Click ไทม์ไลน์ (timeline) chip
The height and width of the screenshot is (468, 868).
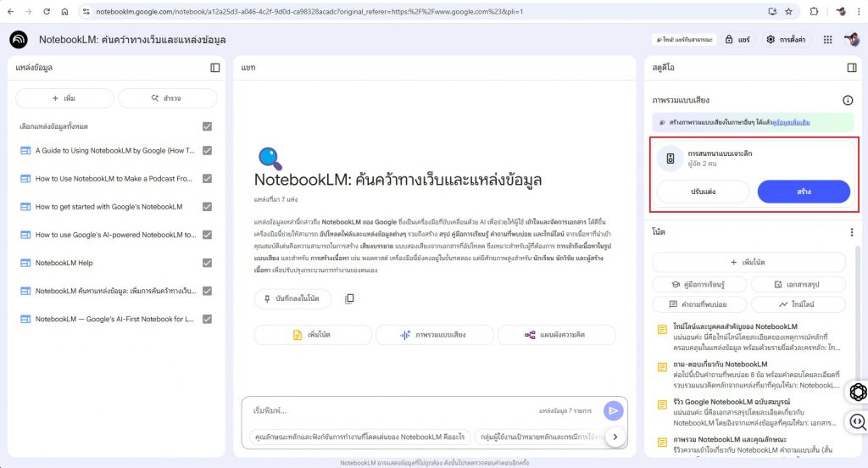[798, 304]
